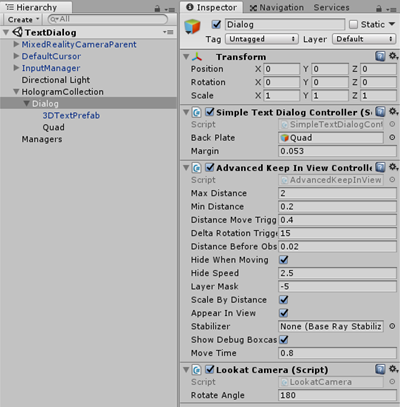
Task: Open Lookat Camera help icon
Action: [x=380, y=369]
